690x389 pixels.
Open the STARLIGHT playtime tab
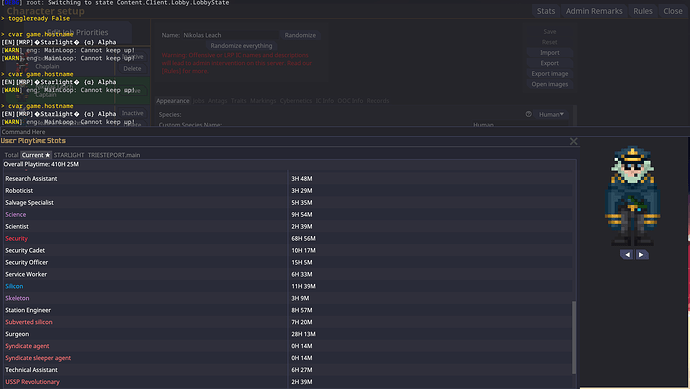coord(69,155)
